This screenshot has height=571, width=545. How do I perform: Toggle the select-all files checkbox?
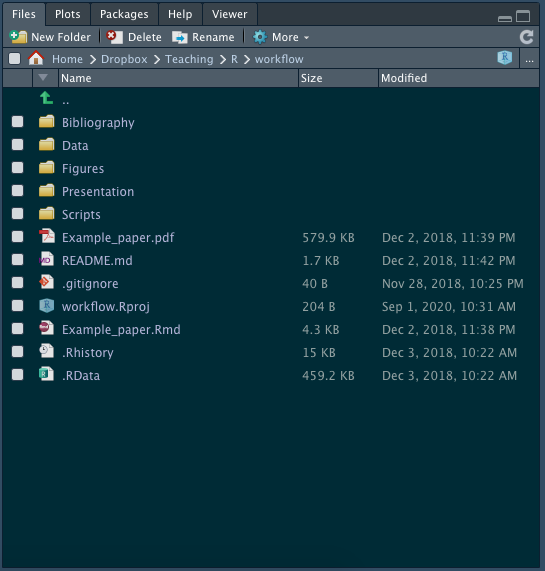pos(15,58)
